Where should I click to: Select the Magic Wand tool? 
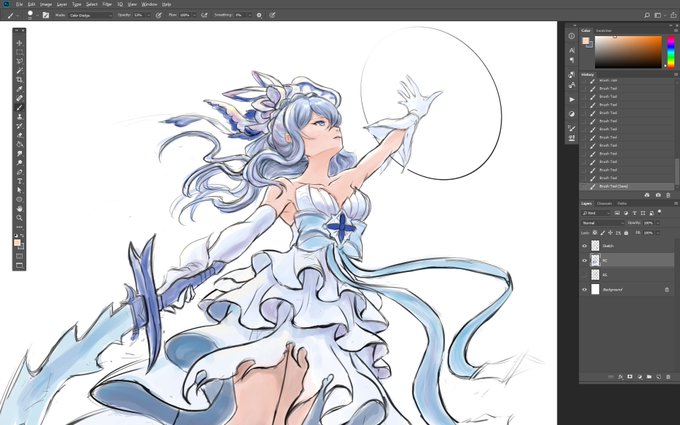pos(19,70)
